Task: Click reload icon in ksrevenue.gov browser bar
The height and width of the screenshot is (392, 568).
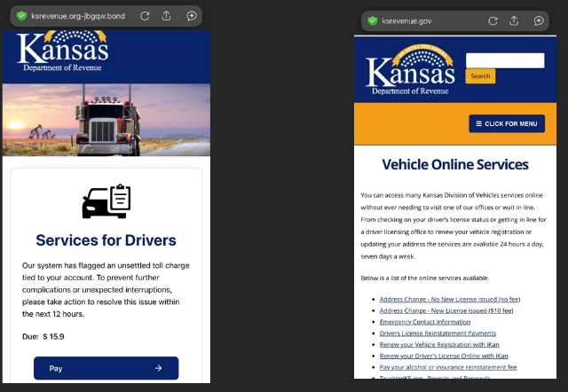Action: click(493, 21)
